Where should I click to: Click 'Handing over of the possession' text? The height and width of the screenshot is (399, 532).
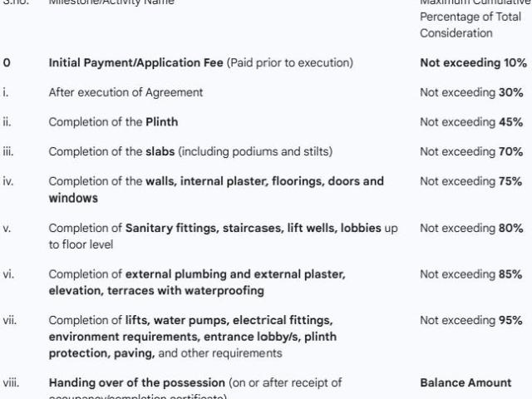[x=136, y=382]
